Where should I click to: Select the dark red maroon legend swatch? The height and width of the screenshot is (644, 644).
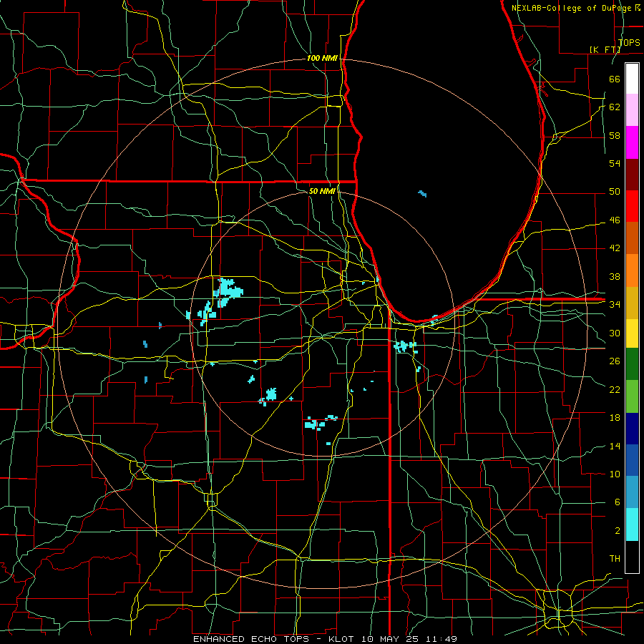[x=632, y=174]
